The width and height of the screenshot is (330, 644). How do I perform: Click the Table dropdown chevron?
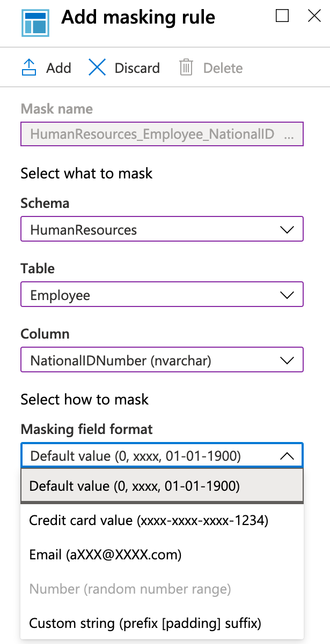click(287, 294)
